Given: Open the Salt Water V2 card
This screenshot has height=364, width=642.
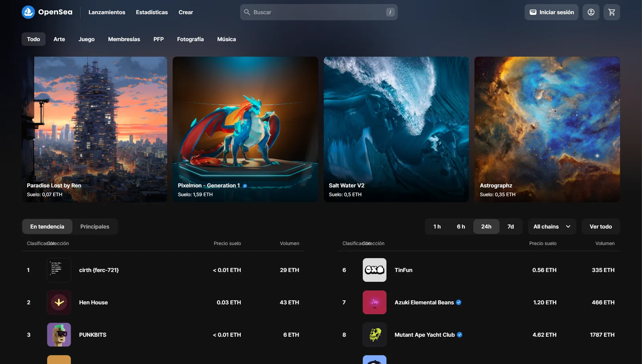Looking at the screenshot, I should [x=396, y=129].
